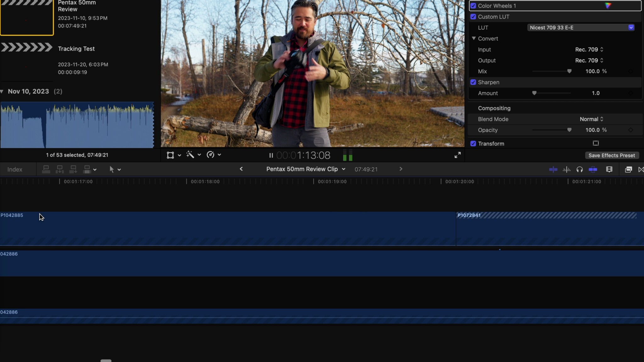Go back in timeline history
The image size is (644, 362).
(x=241, y=169)
